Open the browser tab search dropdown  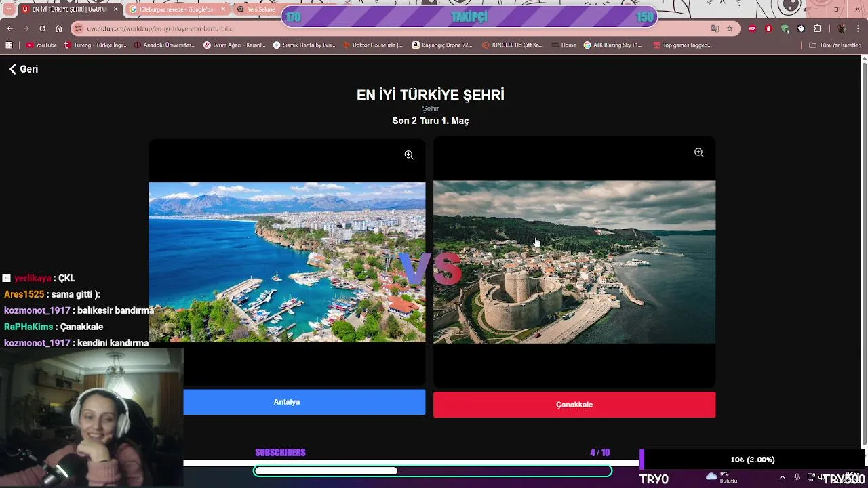[x=9, y=9]
